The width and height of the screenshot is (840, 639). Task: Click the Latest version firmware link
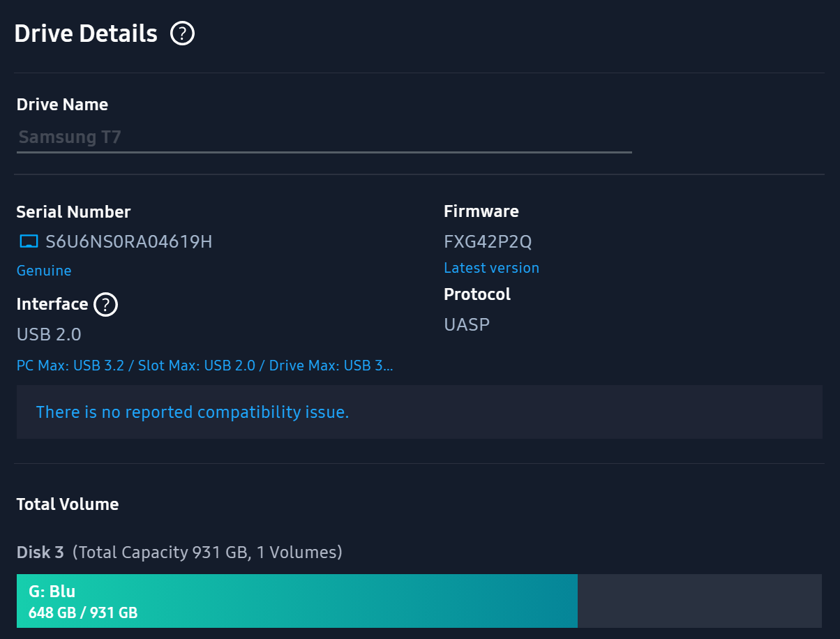pos(491,268)
